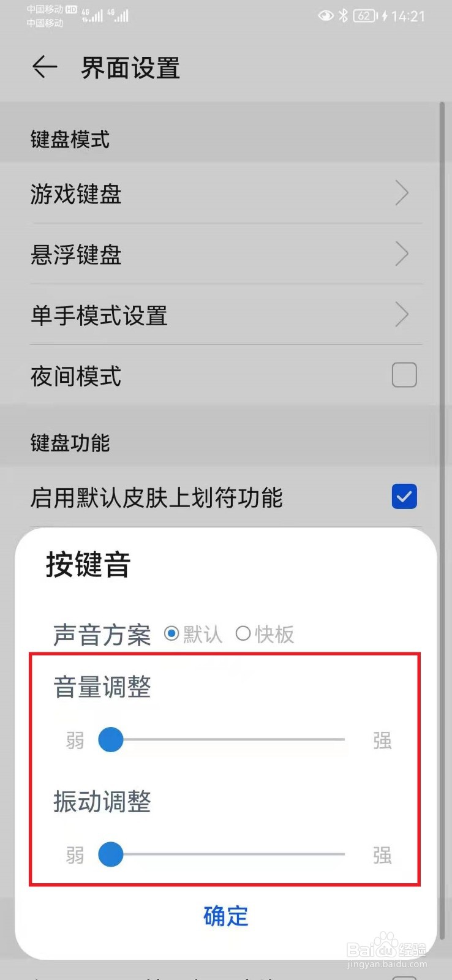Open 游戏键盘 via its chevron

(x=402, y=193)
